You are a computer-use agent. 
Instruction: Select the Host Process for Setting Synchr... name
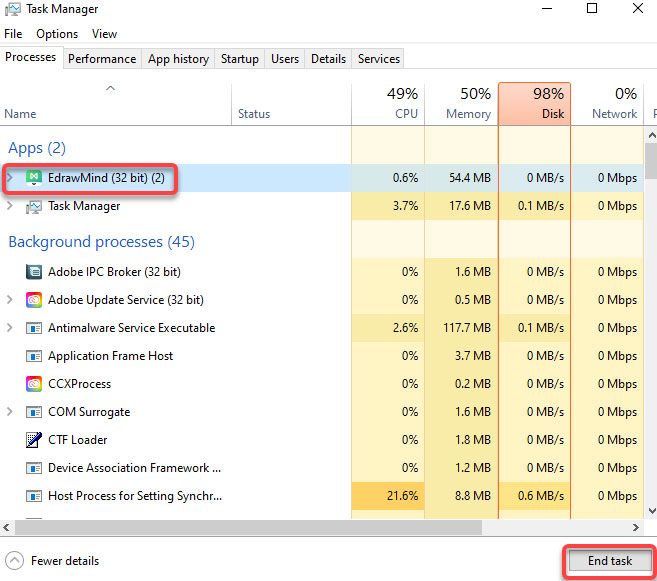coord(135,496)
